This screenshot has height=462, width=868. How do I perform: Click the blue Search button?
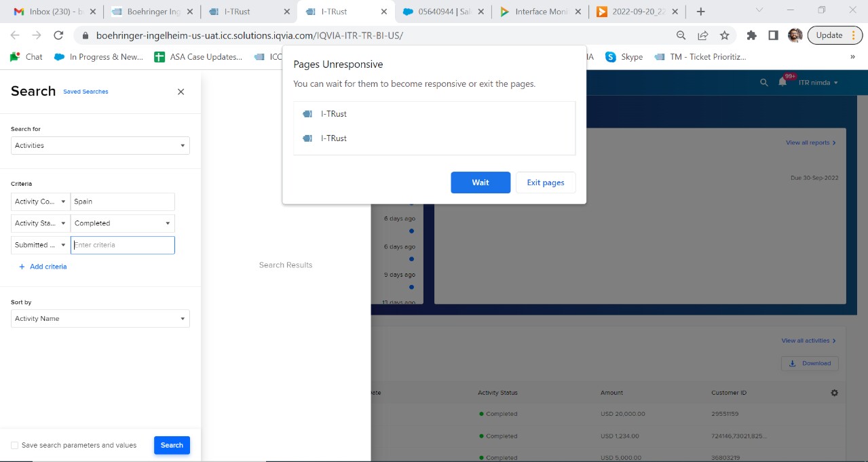(172, 445)
